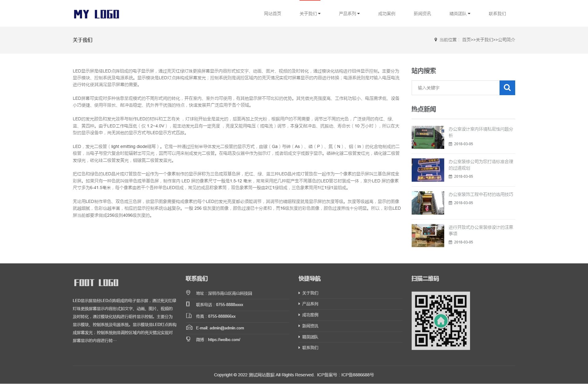Screen dimensions: 588x384
Task: Open the https://weibo.com/ link
Action: click(224, 340)
